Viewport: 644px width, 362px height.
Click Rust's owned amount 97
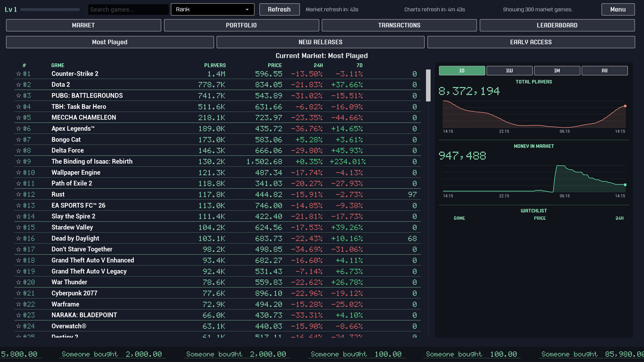tap(412, 194)
